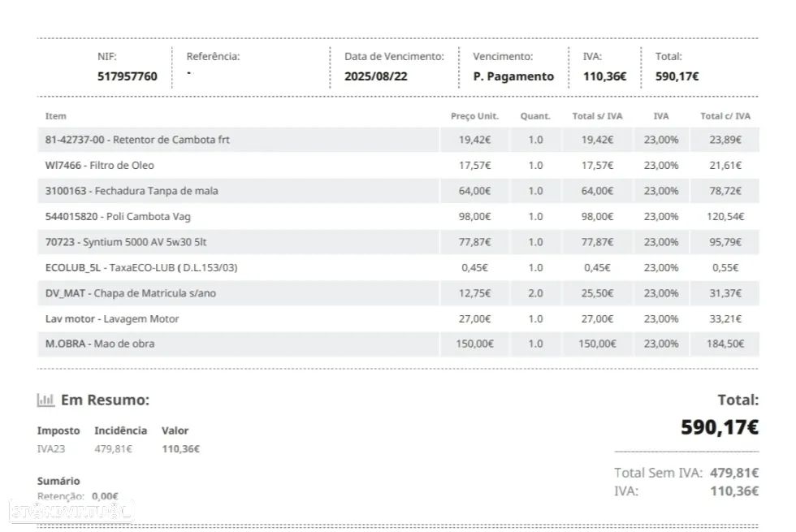Select the Retentor de Cambota frt row
This screenshot has height=532, width=796.
137,140
